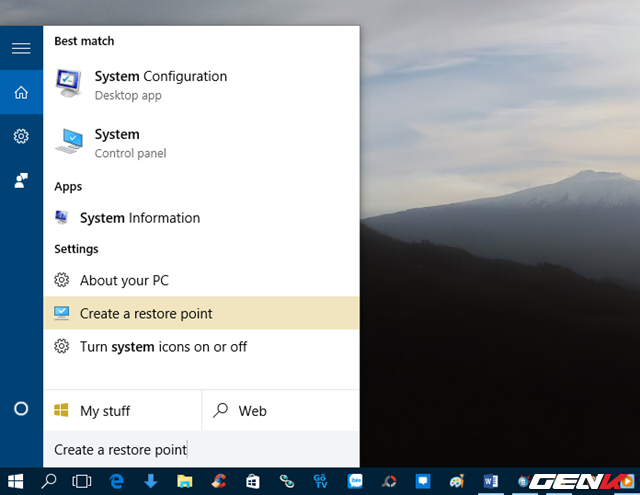Click the search text input field
This screenshot has width=640, height=495.
pos(200,450)
